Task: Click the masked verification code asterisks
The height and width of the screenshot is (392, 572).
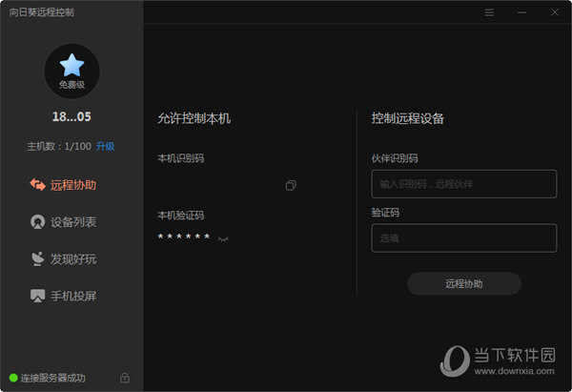Action: click(x=183, y=237)
